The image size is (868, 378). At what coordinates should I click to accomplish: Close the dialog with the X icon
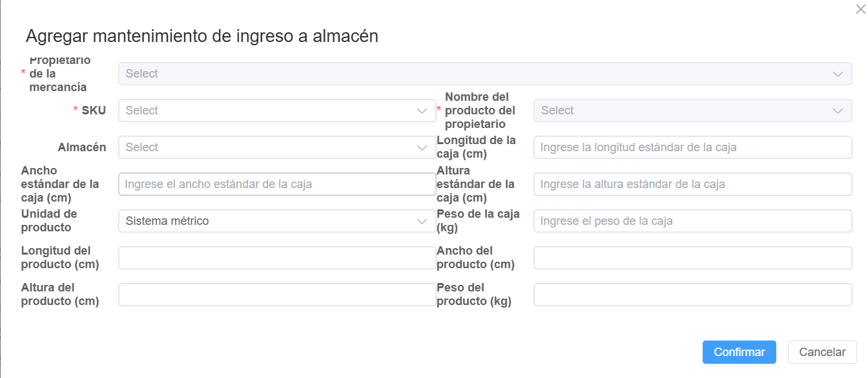(x=860, y=9)
